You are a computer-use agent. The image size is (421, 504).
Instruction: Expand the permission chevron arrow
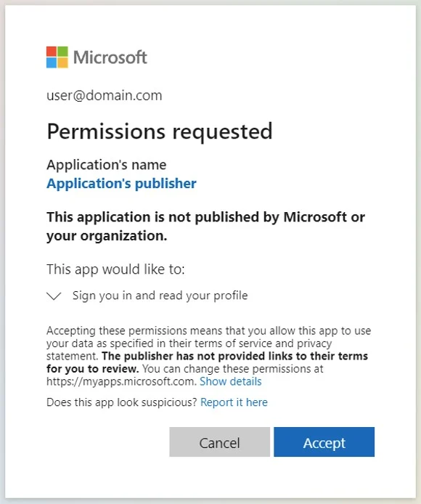point(54,296)
